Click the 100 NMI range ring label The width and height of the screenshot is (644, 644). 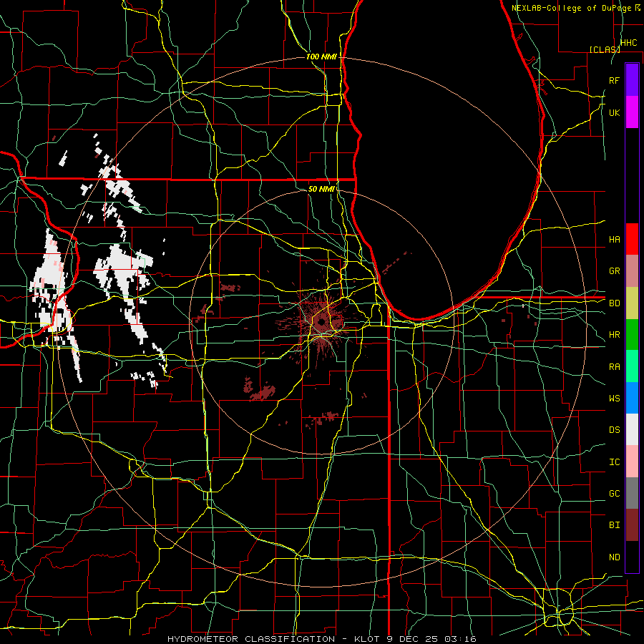tap(321, 57)
